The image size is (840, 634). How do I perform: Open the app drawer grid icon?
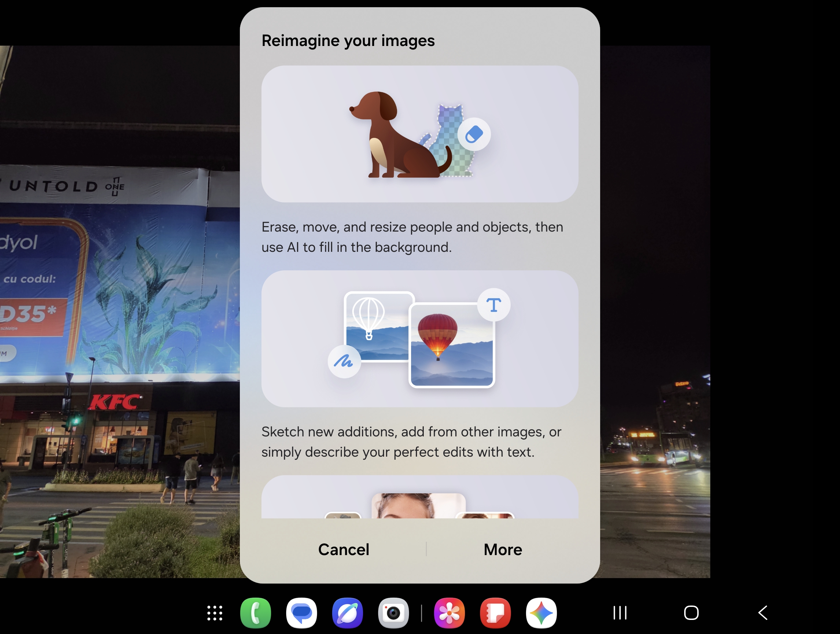tap(214, 613)
